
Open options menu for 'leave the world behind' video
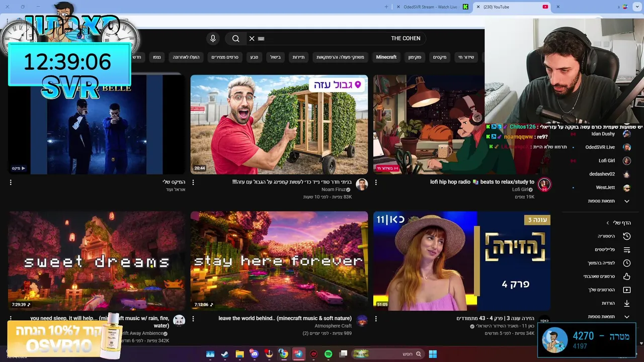pos(193,319)
